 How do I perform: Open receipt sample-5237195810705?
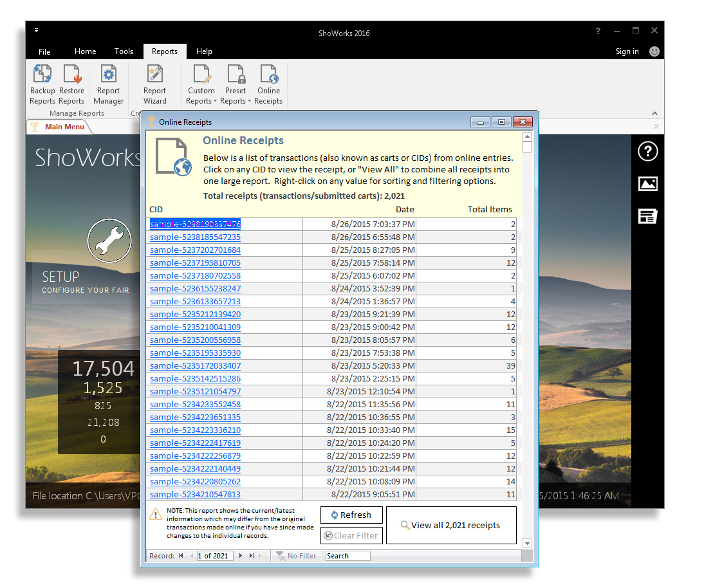point(196,262)
